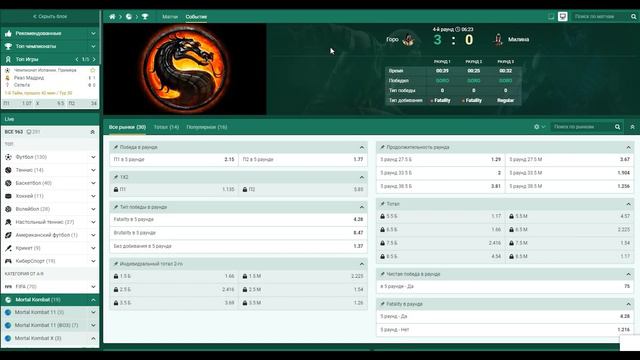Viewport: 640px width, 360px height.
Task: Click the Basketball sport icon
Action: (x=8, y=183)
